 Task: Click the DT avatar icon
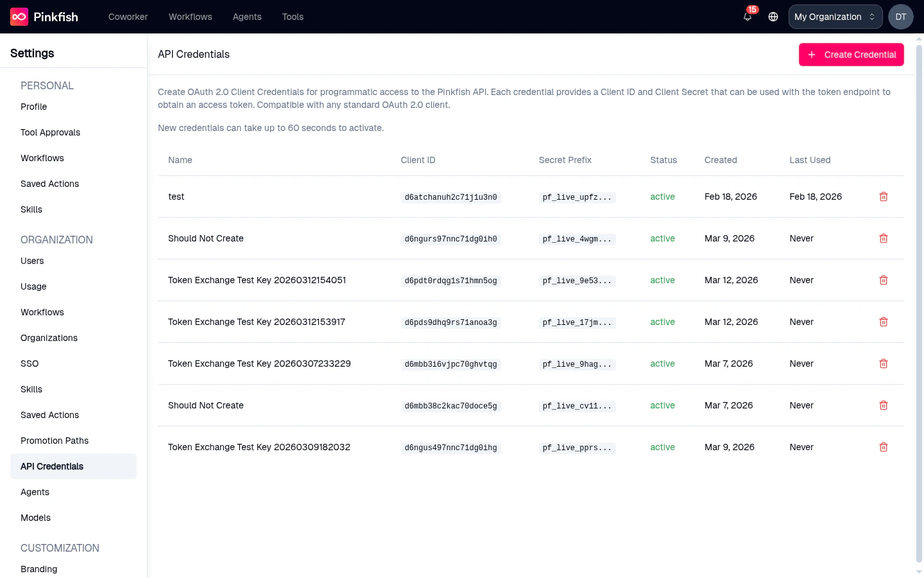[900, 17]
